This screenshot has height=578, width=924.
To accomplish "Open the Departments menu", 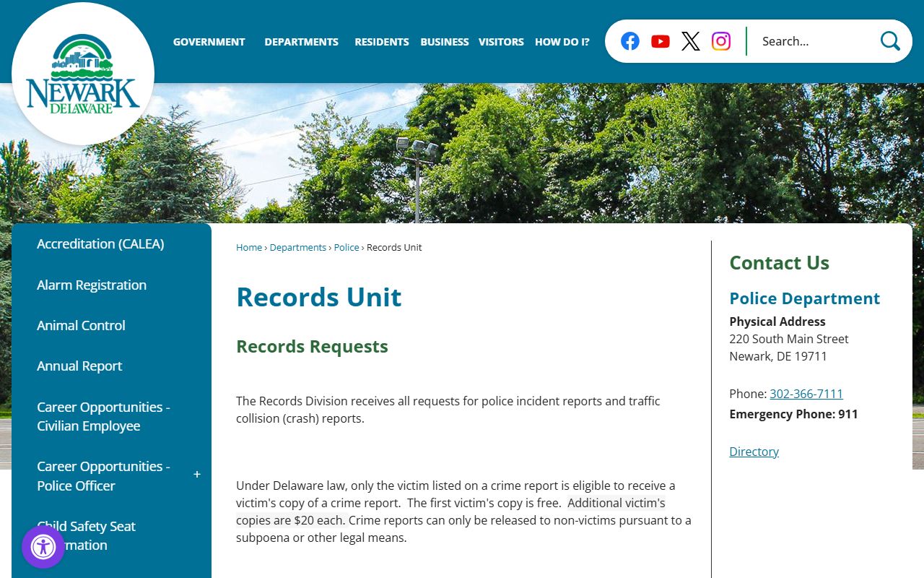I will [x=301, y=42].
